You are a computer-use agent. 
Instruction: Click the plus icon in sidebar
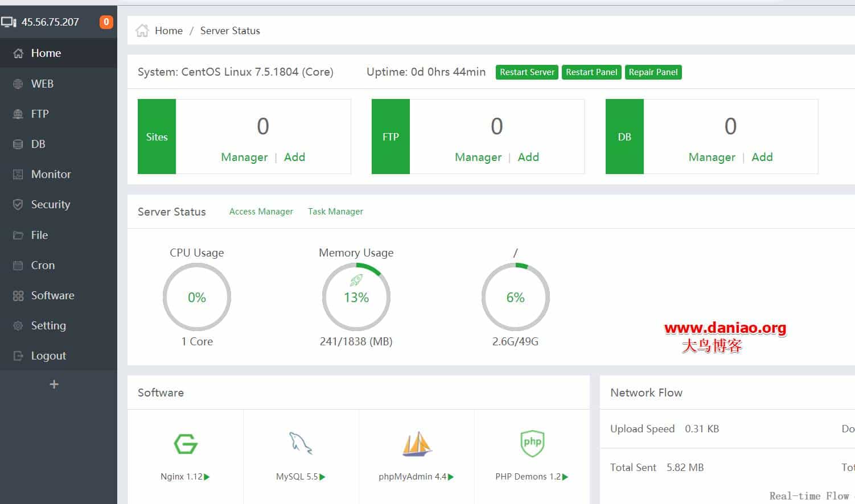click(x=54, y=385)
